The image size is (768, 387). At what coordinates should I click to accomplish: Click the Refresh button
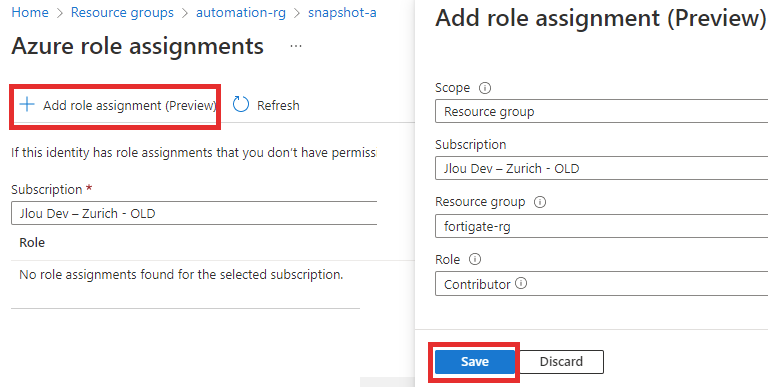[x=266, y=105]
